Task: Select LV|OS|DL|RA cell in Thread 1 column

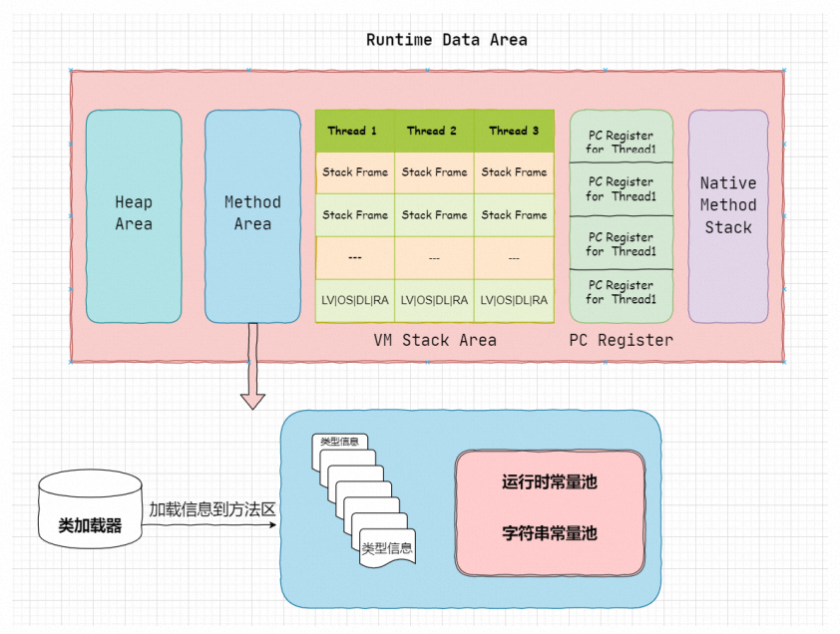Action: coord(354,301)
